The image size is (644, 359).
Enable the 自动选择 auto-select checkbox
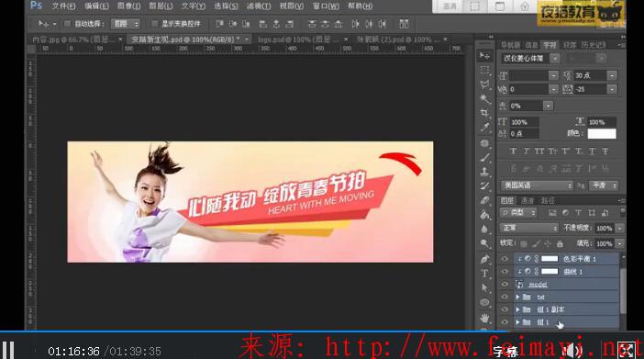pos(67,24)
